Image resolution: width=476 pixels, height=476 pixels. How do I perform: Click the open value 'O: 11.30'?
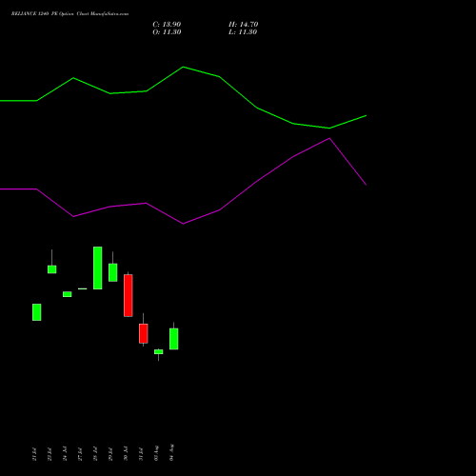coord(167,32)
